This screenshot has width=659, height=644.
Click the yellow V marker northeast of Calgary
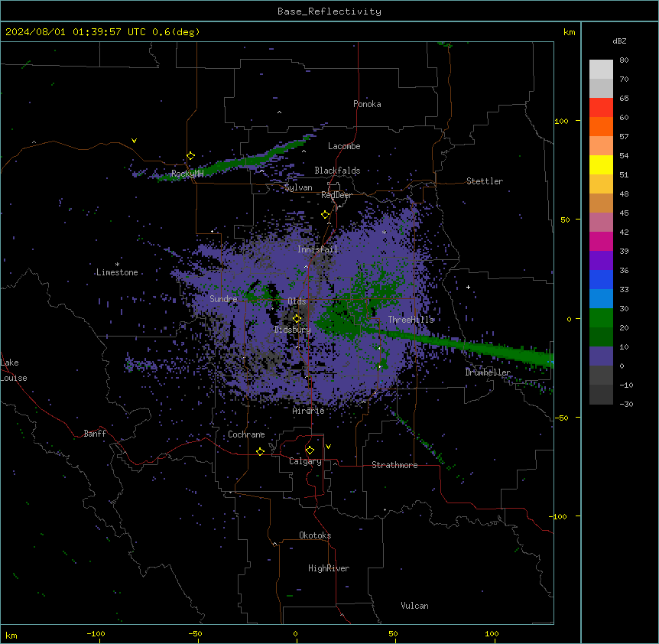coord(328,447)
